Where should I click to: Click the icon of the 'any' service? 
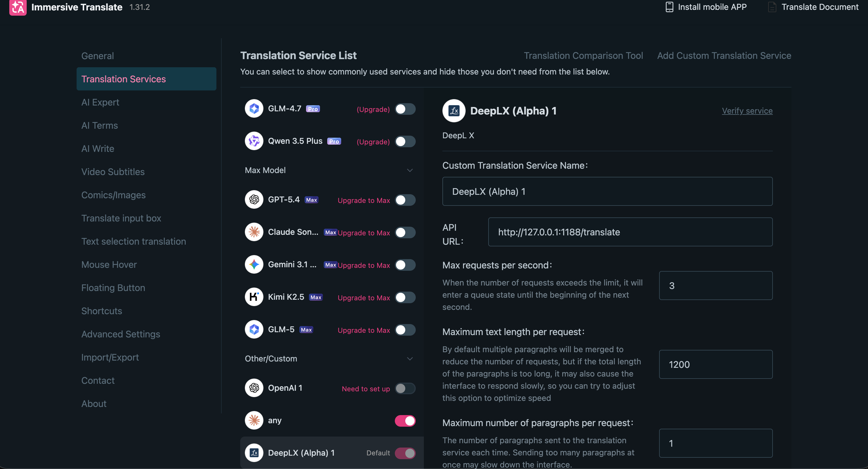click(x=254, y=421)
